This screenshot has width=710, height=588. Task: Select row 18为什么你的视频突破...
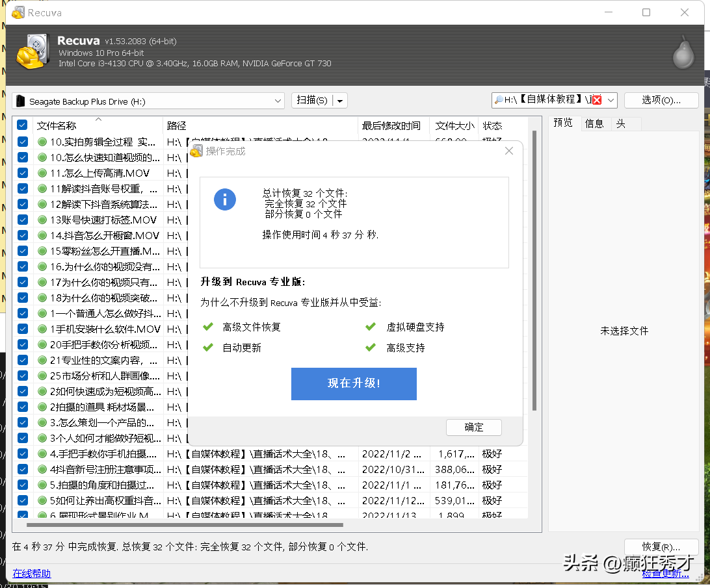pyautogui.click(x=104, y=298)
